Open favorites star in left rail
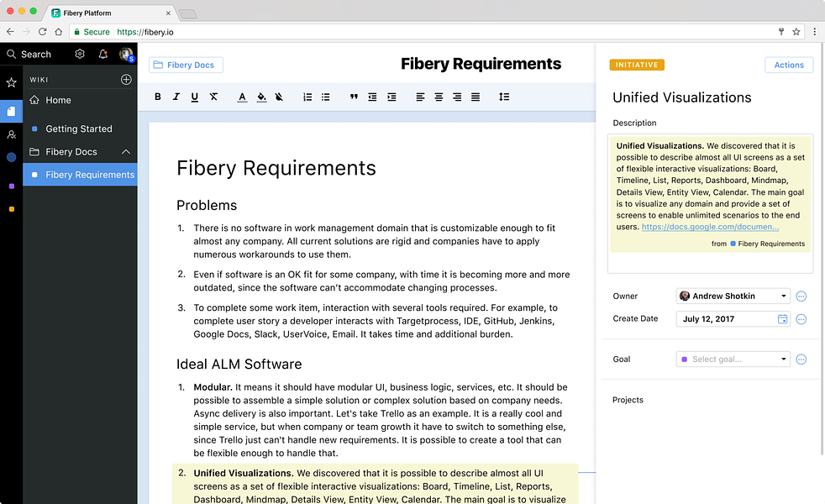The image size is (825, 504). (x=11, y=82)
